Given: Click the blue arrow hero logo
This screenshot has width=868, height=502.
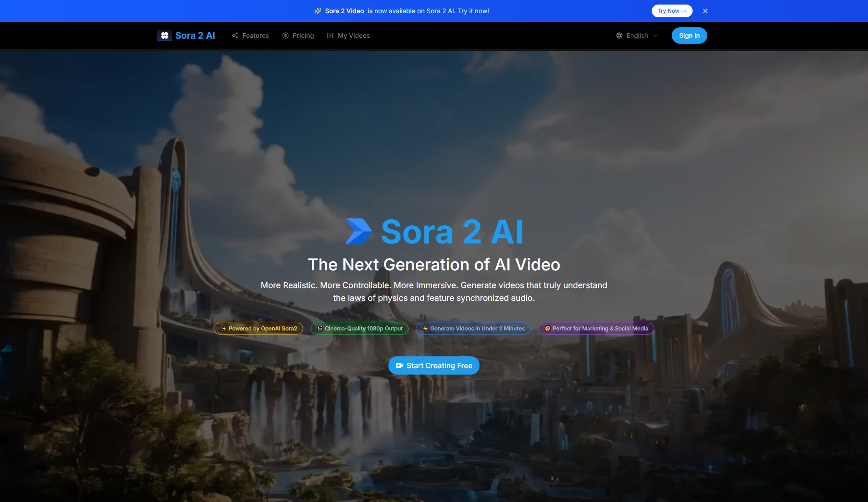Looking at the screenshot, I should [358, 232].
